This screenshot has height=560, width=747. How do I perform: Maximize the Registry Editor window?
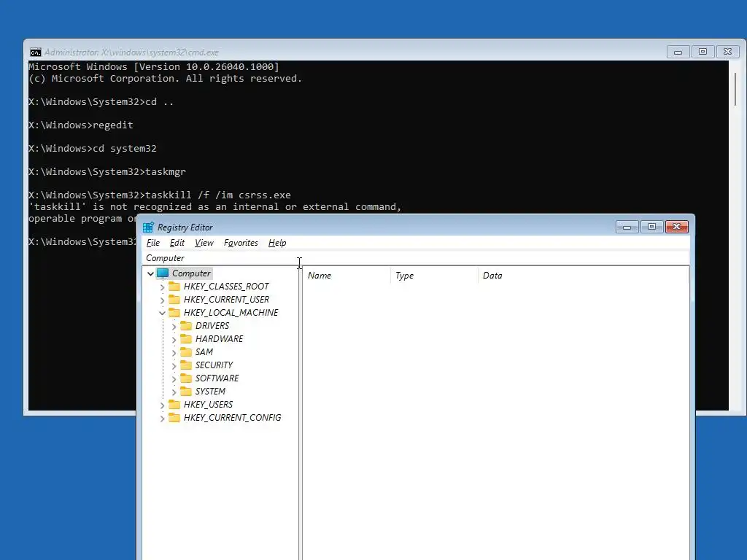(651, 227)
